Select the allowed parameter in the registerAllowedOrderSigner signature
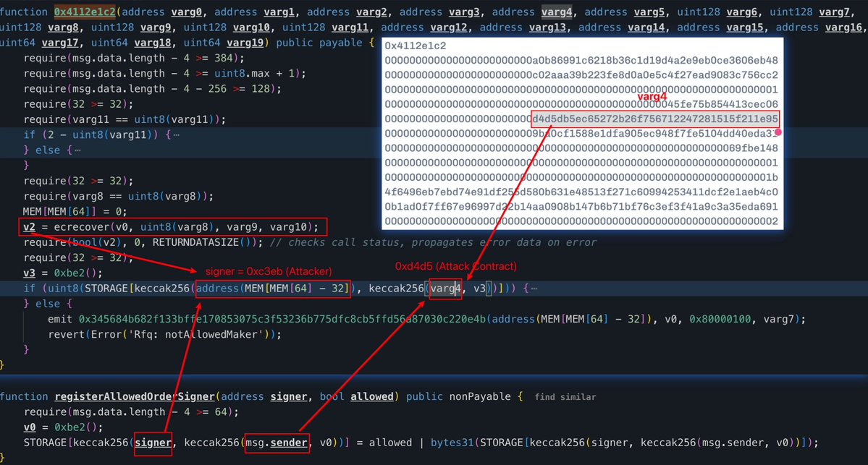This screenshot has width=868, height=465. (x=371, y=396)
